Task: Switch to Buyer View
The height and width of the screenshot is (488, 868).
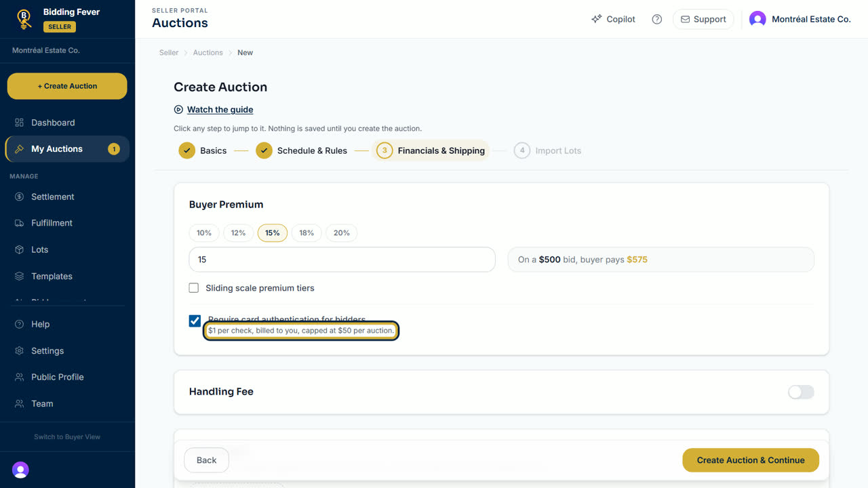Action: tap(67, 436)
